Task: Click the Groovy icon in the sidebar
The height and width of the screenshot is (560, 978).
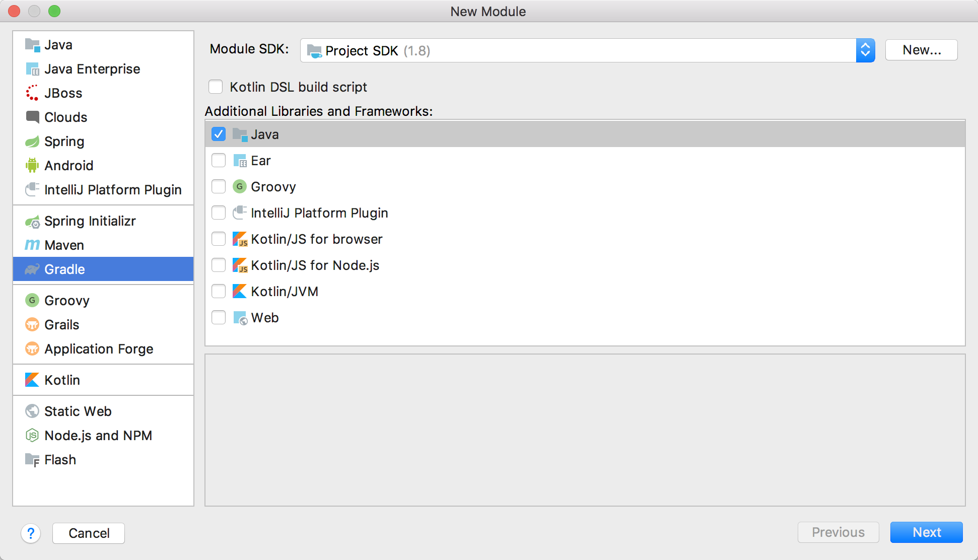Action: tap(32, 301)
